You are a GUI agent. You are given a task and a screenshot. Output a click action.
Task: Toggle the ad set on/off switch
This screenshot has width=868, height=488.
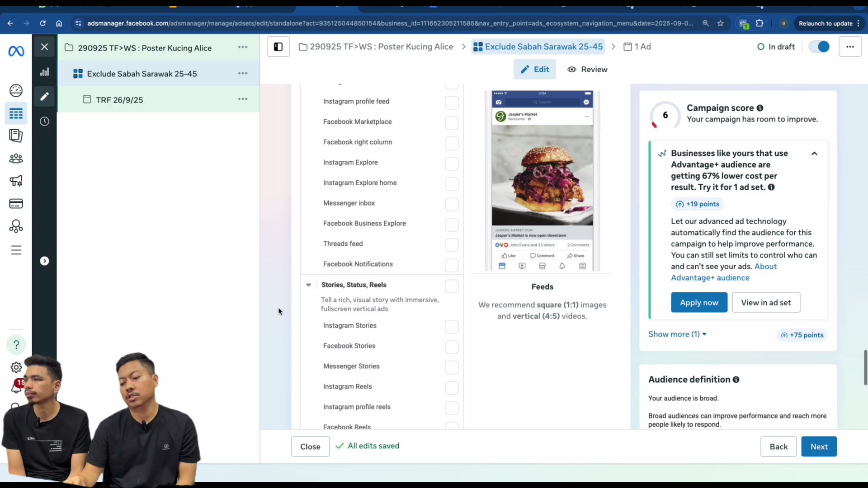tap(819, 47)
